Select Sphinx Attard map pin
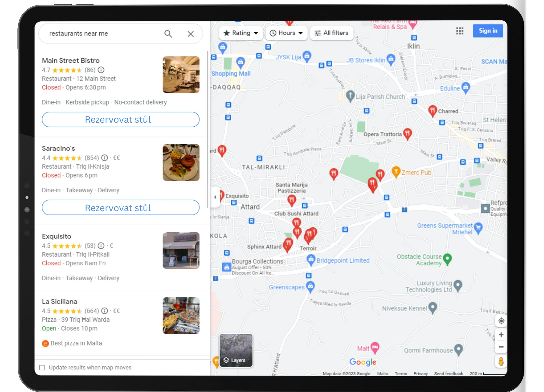Viewport: 544px width, 392px height. click(288, 245)
